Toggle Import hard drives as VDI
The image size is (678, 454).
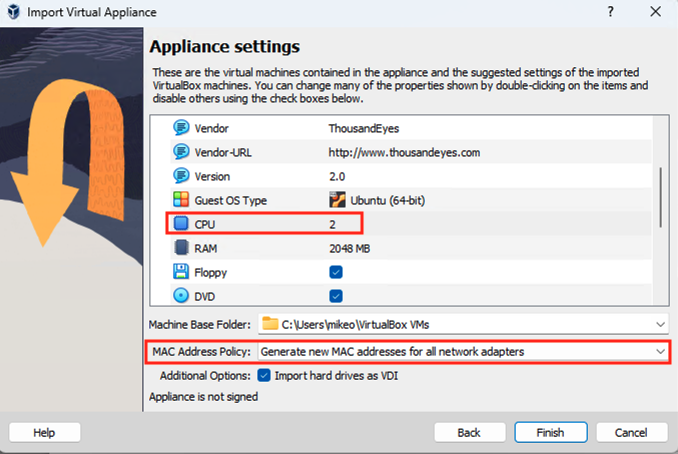[264, 375]
